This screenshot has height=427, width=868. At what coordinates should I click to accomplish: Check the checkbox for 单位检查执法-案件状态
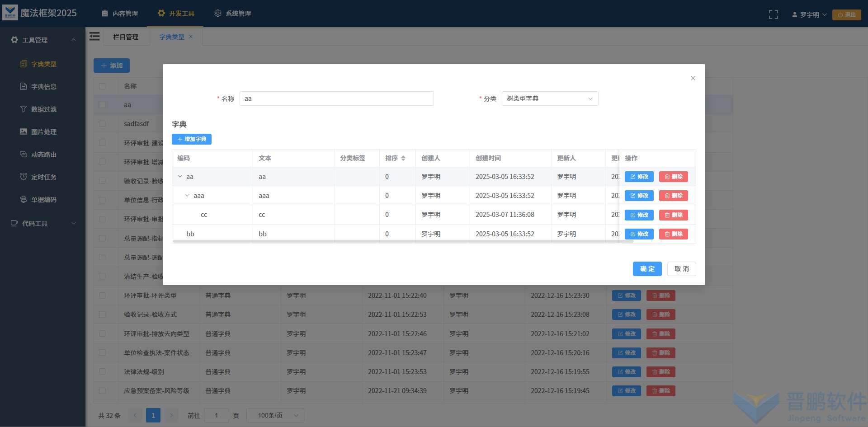[102, 353]
